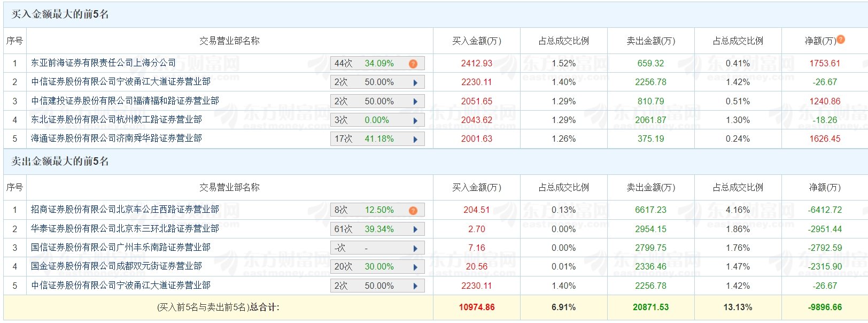Image resolution: width=868 pixels, height=323 pixels.
Task: Click net amount -2951.44
Action: point(825,229)
